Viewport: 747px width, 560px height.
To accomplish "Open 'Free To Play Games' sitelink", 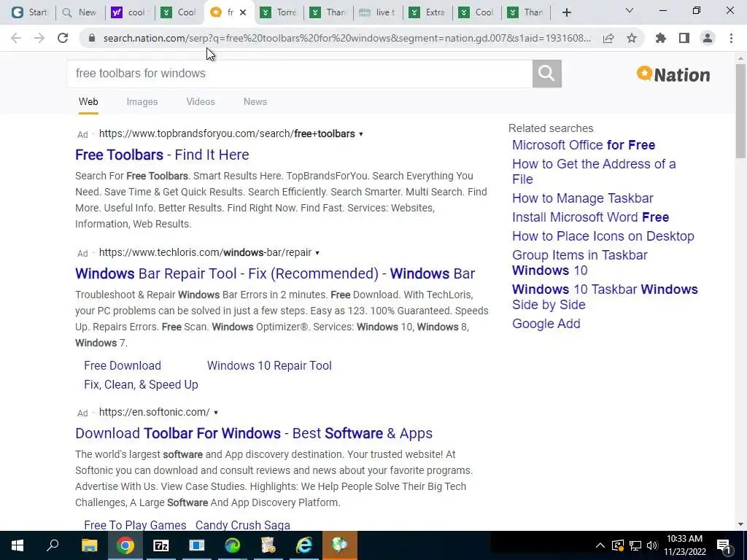I will [x=135, y=525].
